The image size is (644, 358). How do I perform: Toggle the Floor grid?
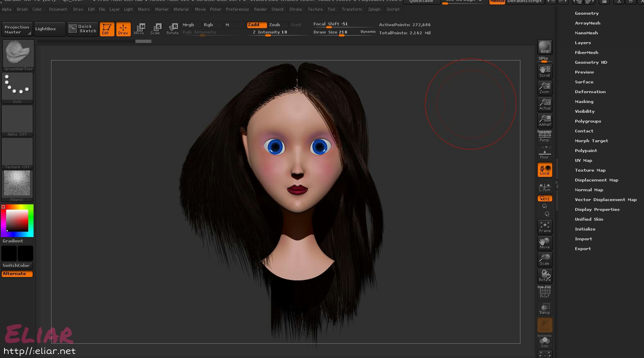pos(545,153)
